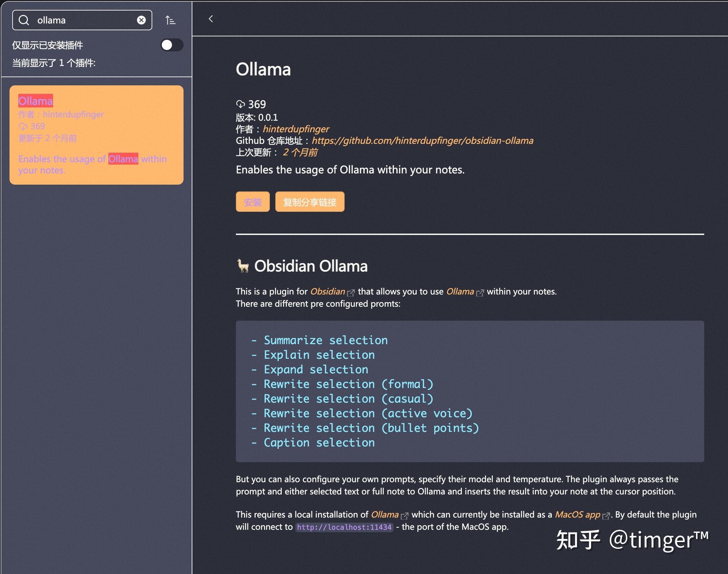This screenshot has height=574, width=728.
Task: Click 'Rewrite selection (bullet points)' line
Action: tap(371, 428)
